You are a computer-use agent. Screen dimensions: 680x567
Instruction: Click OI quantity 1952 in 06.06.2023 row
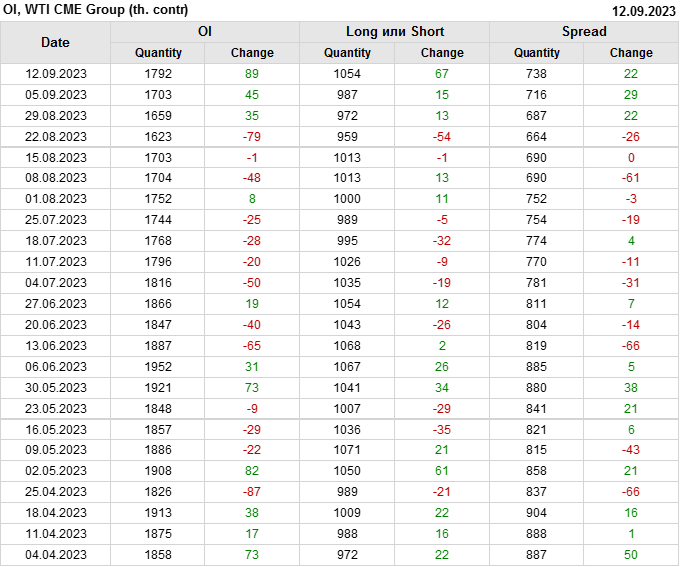click(158, 367)
